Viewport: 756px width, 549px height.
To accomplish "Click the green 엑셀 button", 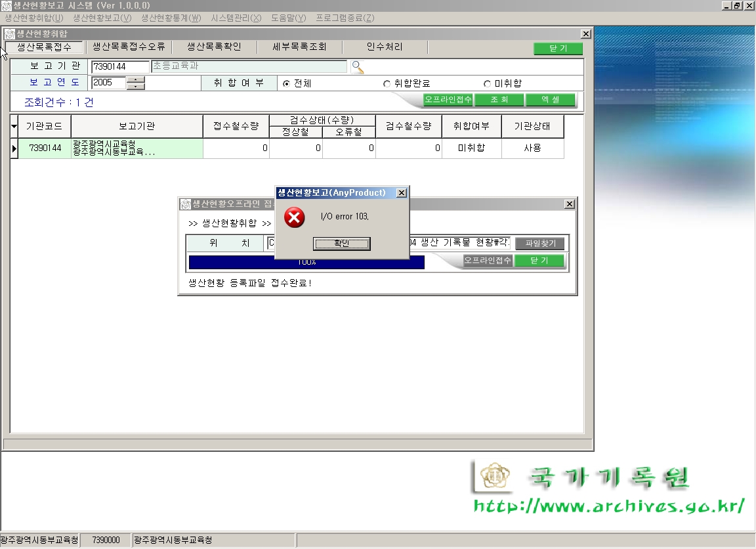I will click(x=550, y=100).
